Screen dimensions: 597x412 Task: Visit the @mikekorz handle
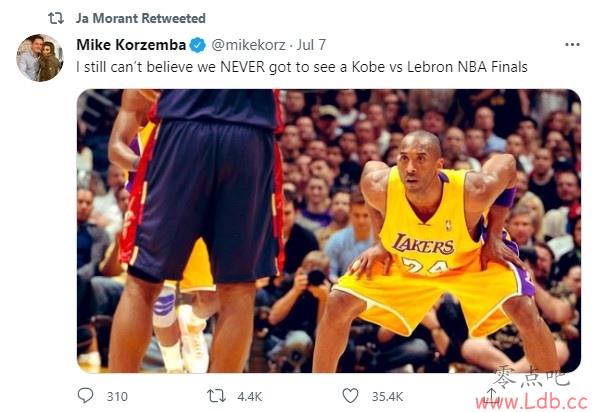click(248, 45)
